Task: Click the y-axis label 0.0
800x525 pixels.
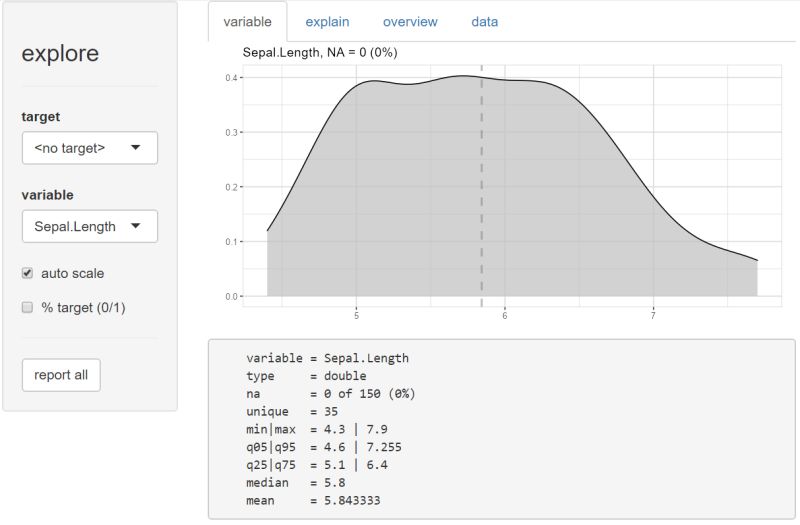Action: [x=231, y=296]
